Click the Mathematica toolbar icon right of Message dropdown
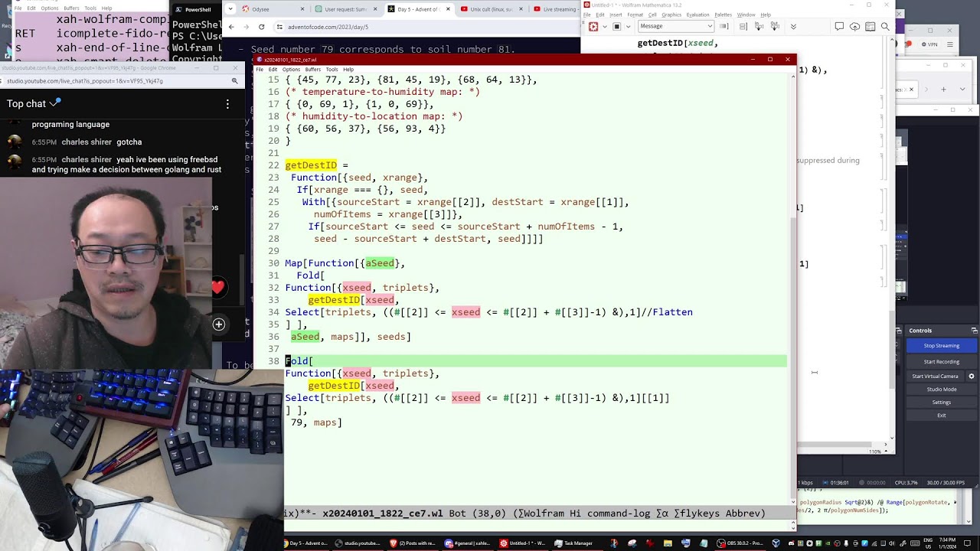This screenshot has width=980, height=551. 724,26
